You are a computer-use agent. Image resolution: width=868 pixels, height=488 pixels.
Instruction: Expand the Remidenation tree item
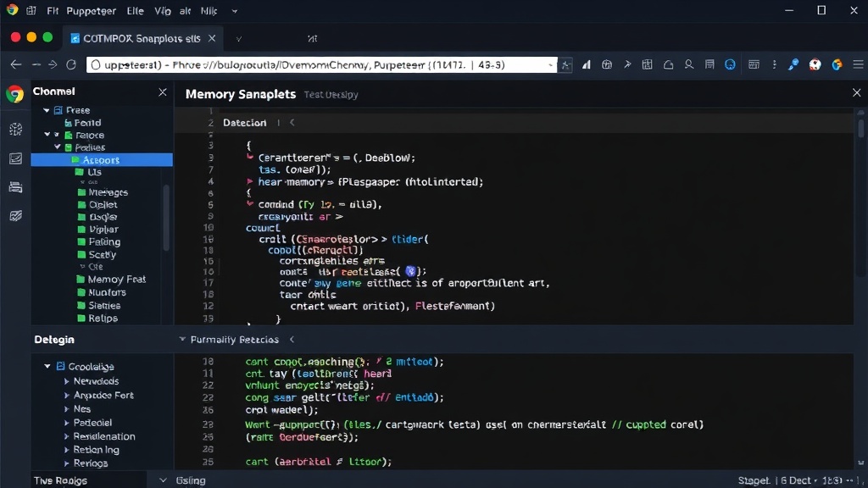(66, 436)
